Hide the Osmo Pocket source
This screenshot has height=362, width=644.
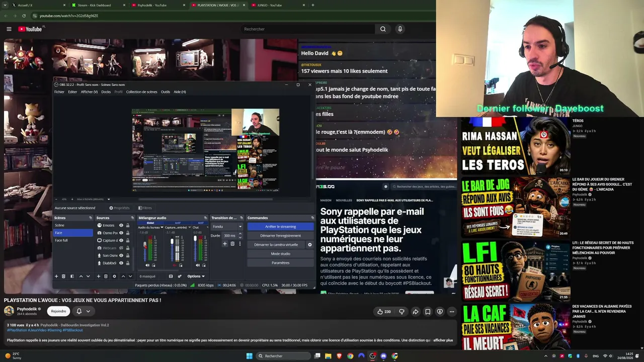(x=121, y=233)
